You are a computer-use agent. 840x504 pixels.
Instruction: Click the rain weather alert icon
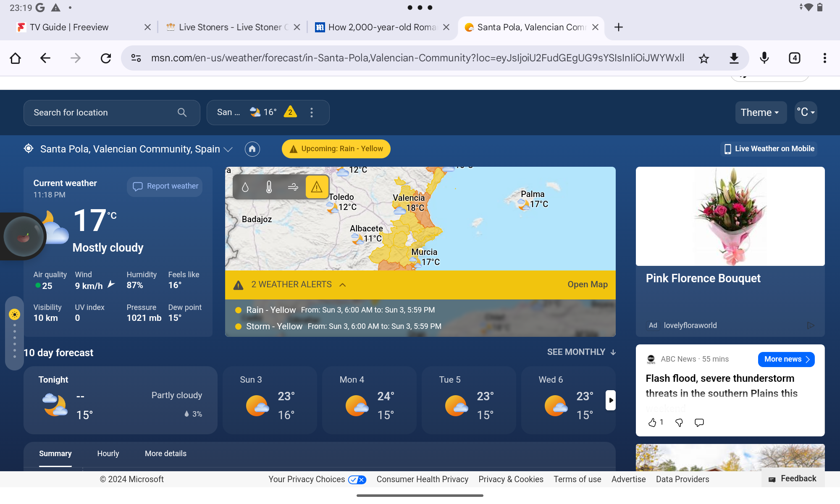click(x=239, y=310)
